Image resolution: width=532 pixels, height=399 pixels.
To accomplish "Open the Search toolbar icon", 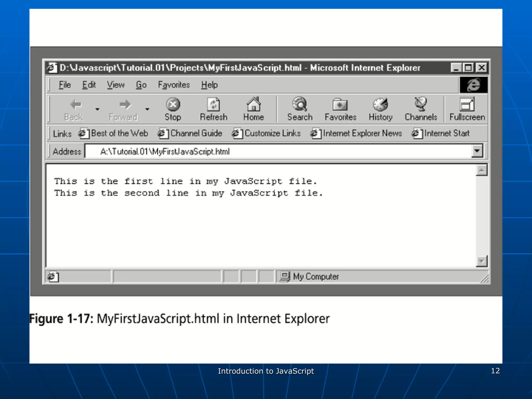I will 300,104.
